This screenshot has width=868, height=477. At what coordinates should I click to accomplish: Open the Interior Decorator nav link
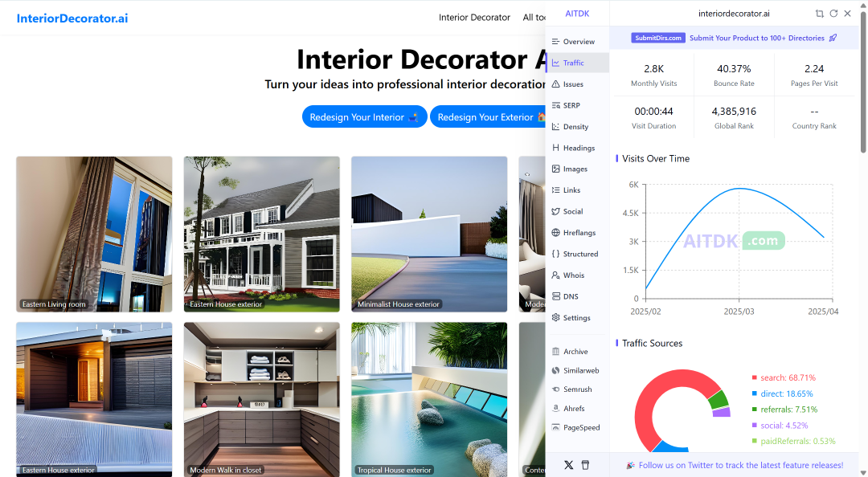(x=474, y=17)
